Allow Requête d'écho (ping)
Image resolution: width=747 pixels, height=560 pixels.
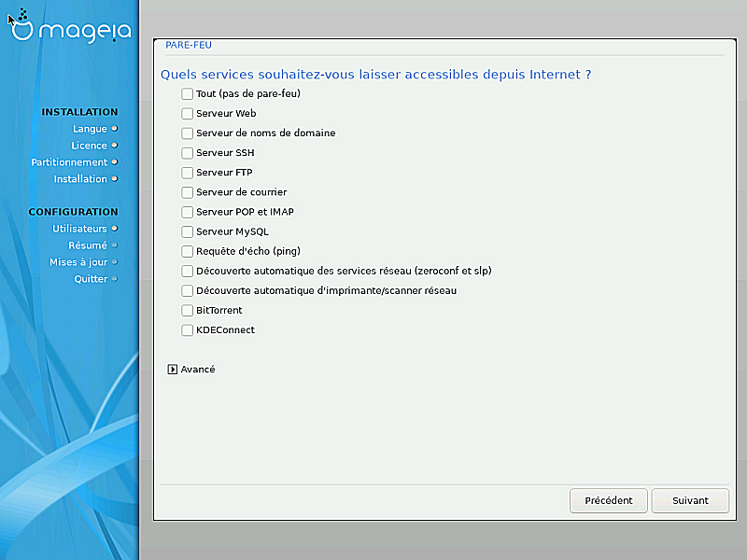pos(188,251)
